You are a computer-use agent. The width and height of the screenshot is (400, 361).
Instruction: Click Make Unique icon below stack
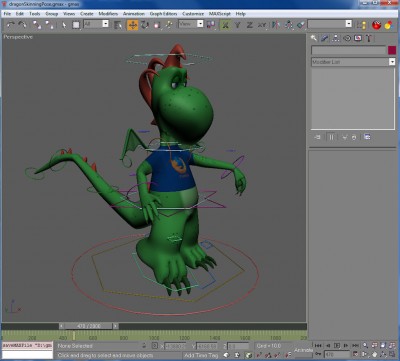pos(345,137)
